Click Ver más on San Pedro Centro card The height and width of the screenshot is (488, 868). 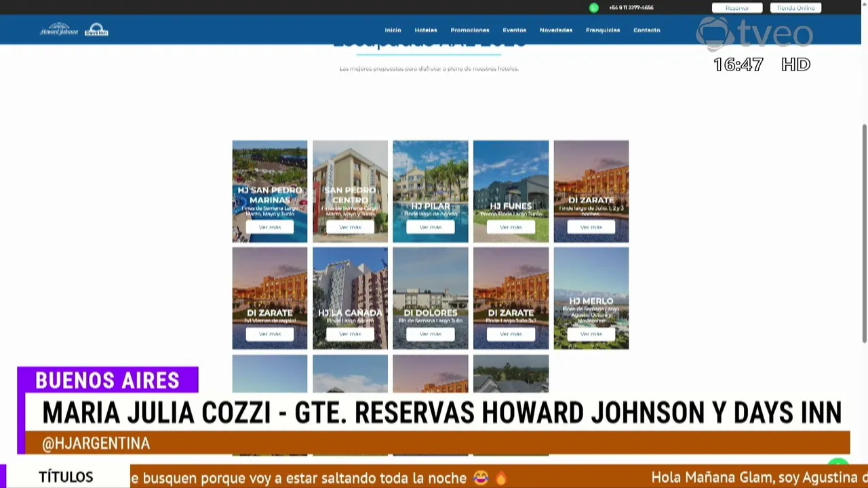click(350, 227)
